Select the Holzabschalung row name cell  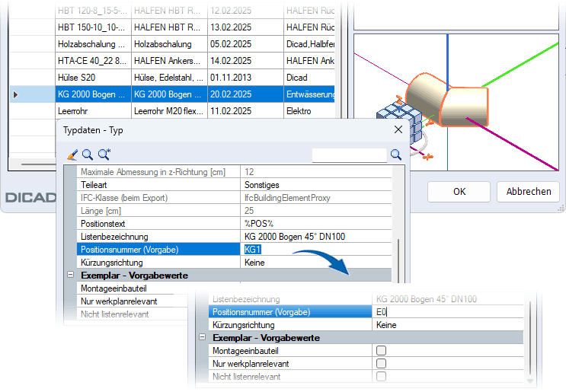(93, 44)
